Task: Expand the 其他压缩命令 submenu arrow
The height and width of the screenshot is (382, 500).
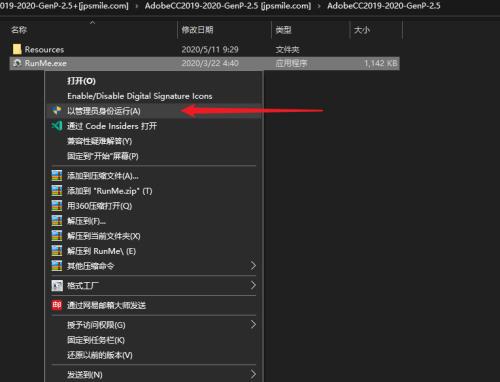Action: click(253, 266)
